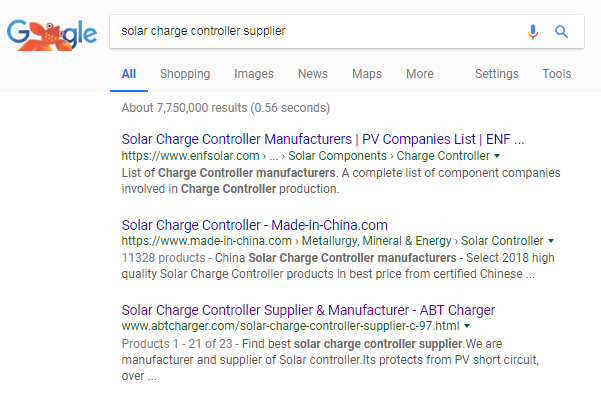This screenshot has height=393, width=601.
Task: Expand the enfsolar.com result dropdown arrow
Action: click(x=497, y=156)
